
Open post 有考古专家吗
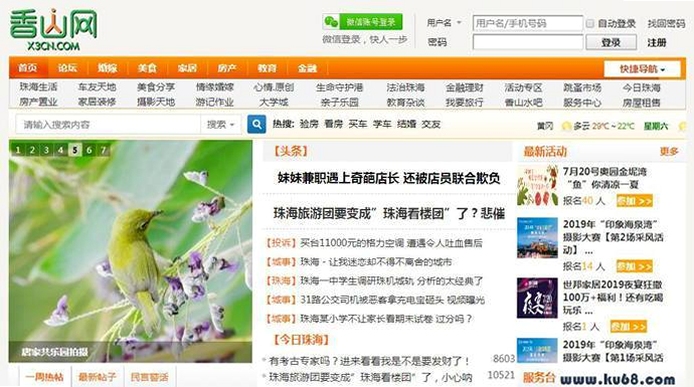tap(369, 361)
